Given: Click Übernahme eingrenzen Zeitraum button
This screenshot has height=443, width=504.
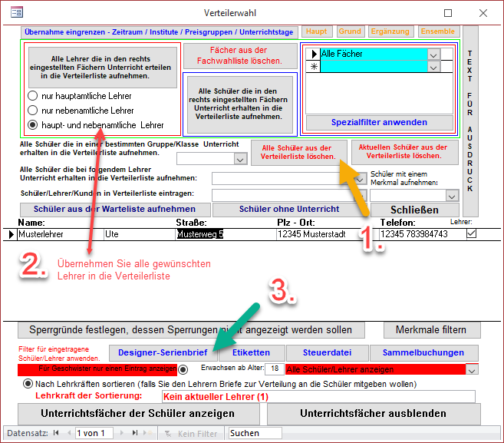Looking at the screenshot, I should click(159, 32).
